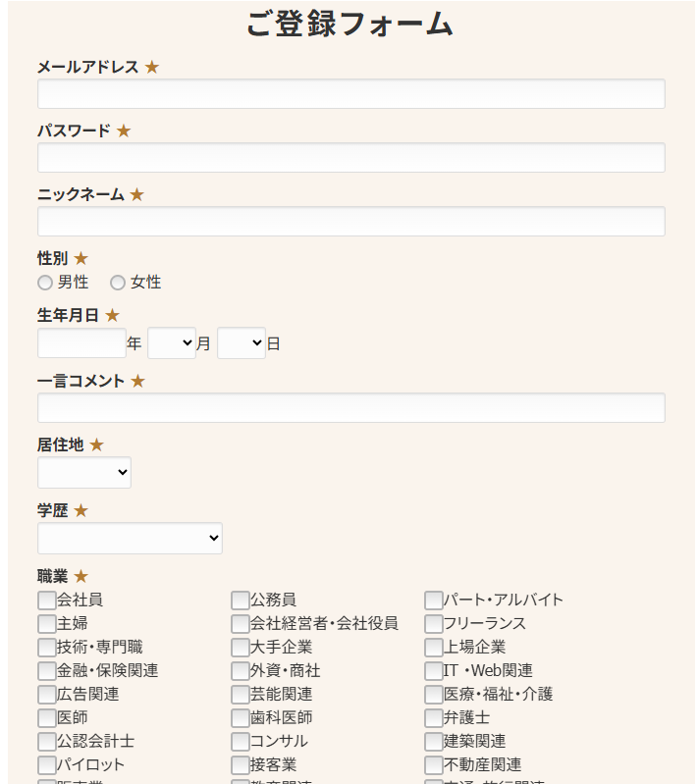Tick the 公務員 occupation checkbox
Screen dimensions: 698x784
pyautogui.click(x=241, y=600)
